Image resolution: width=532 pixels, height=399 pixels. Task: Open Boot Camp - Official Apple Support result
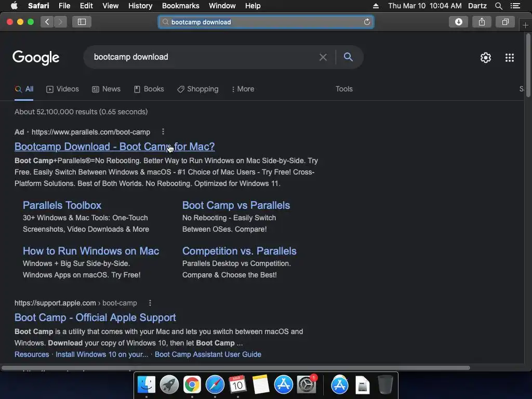tap(96, 317)
